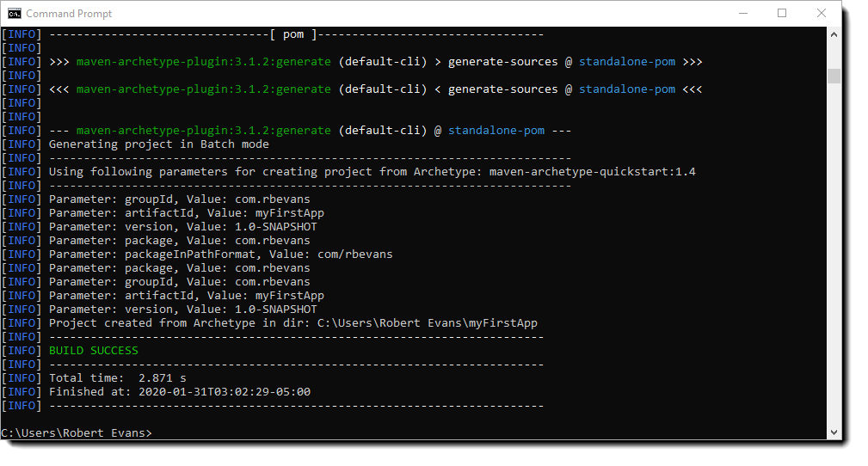Click the 'BUILD SUCCESS' message
The width and height of the screenshot is (868, 466).
click(x=94, y=350)
